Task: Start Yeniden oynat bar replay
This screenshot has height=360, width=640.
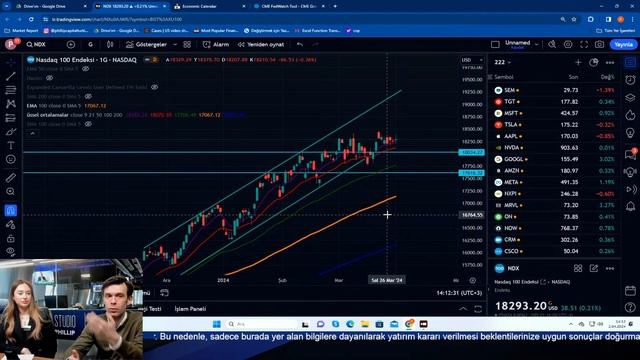Action: click(x=261, y=44)
